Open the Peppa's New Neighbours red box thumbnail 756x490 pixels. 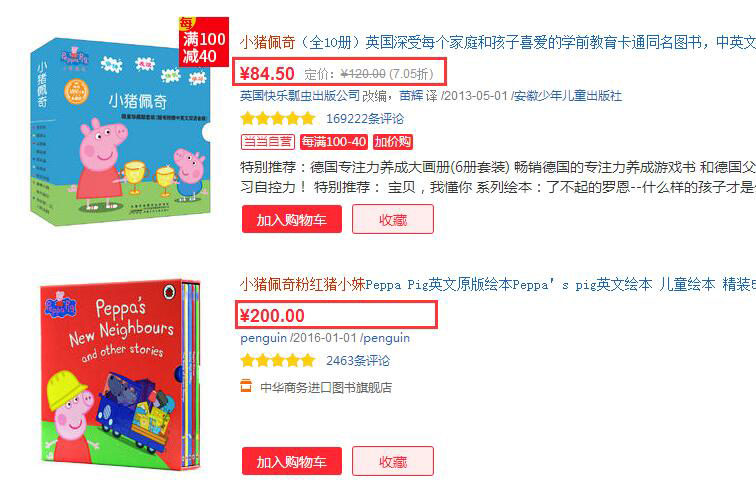click(120, 375)
